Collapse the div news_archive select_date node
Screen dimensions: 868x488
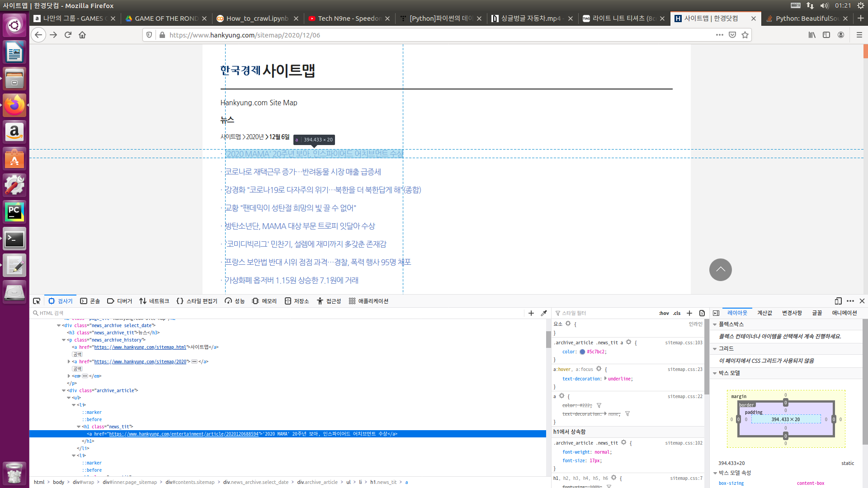coord(59,325)
